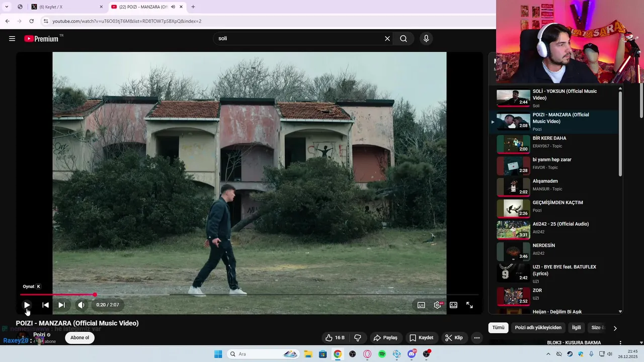Play 'bi yanım hep zarar' playlist item
Screen dimensions: 644x362
(x=553, y=165)
